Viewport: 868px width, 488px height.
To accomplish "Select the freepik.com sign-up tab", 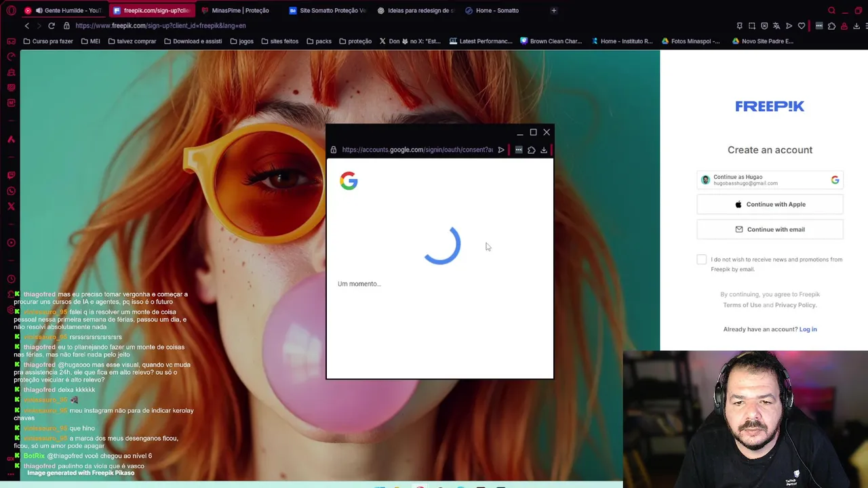I will [151, 10].
